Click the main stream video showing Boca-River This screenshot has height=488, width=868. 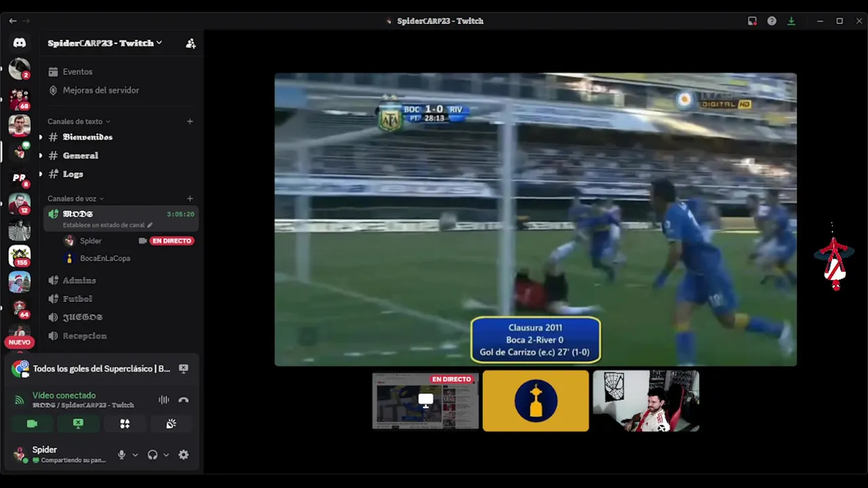pyautogui.click(x=536, y=220)
